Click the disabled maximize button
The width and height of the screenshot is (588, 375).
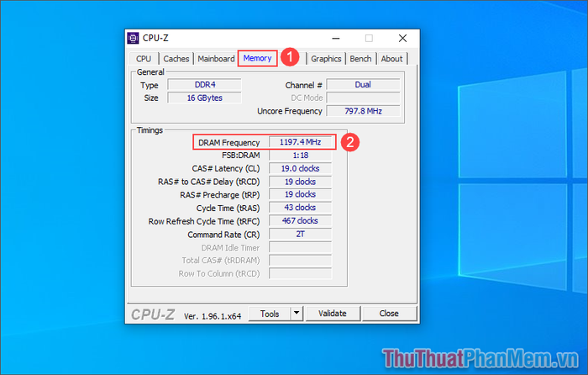[369, 39]
